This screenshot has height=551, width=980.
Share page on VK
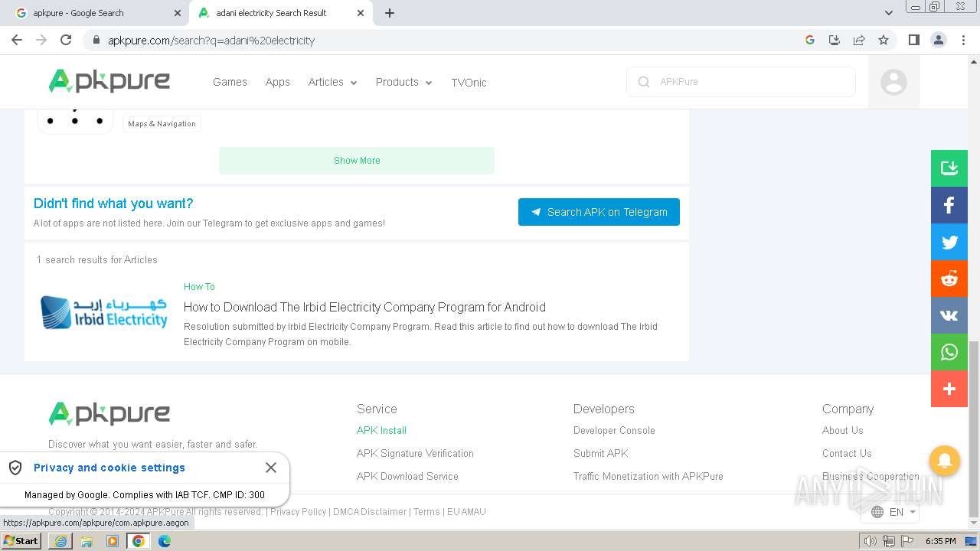tap(949, 315)
